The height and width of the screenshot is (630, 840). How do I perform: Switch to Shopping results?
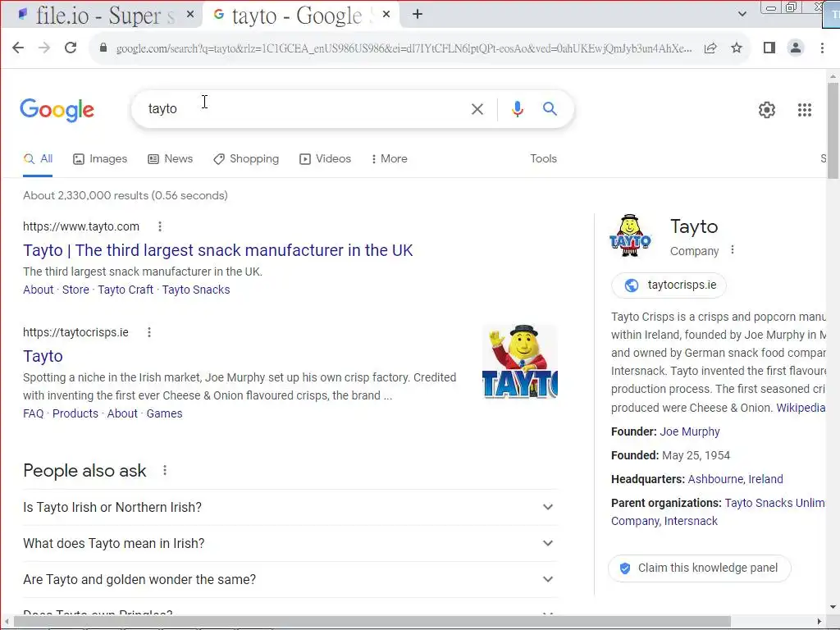coord(246,158)
